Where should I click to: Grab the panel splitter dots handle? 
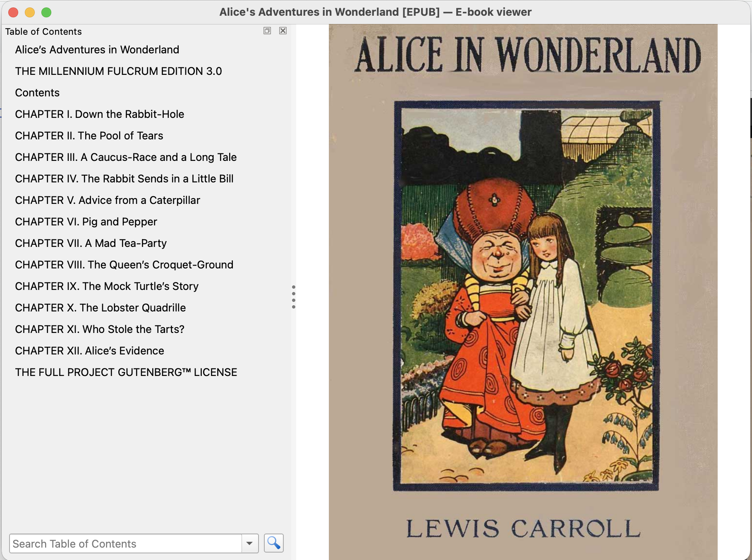(x=294, y=297)
